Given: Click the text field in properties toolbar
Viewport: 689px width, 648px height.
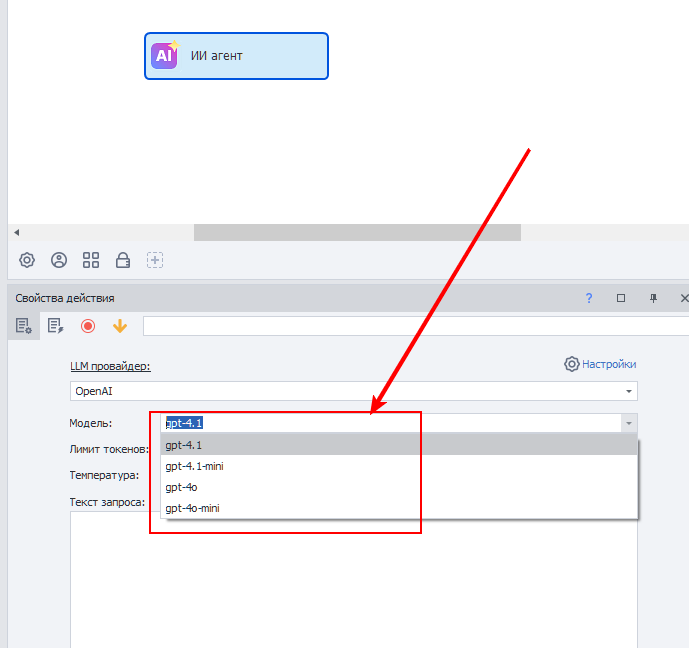Looking at the screenshot, I should (x=416, y=326).
